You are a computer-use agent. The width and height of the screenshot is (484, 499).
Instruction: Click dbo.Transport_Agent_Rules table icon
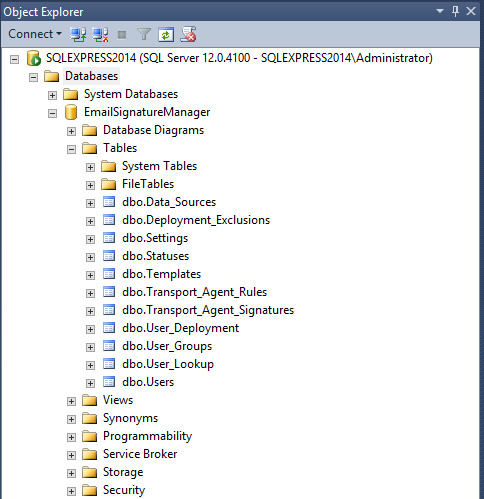click(109, 292)
